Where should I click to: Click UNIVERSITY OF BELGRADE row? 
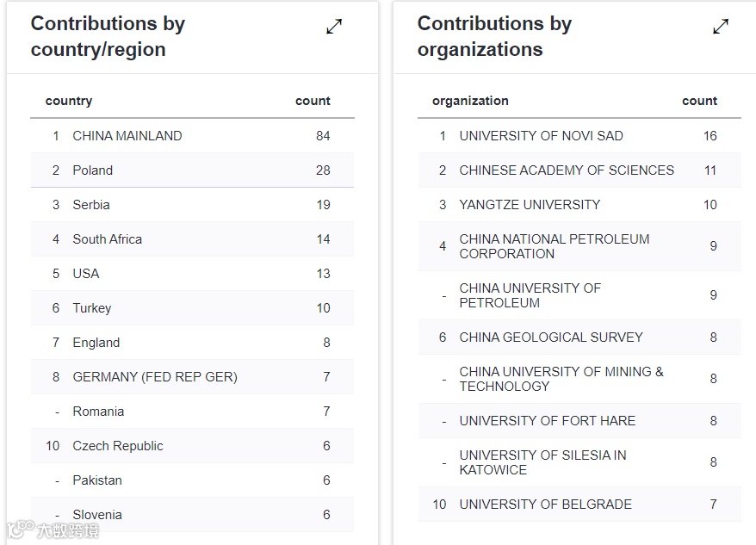(546, 505)
